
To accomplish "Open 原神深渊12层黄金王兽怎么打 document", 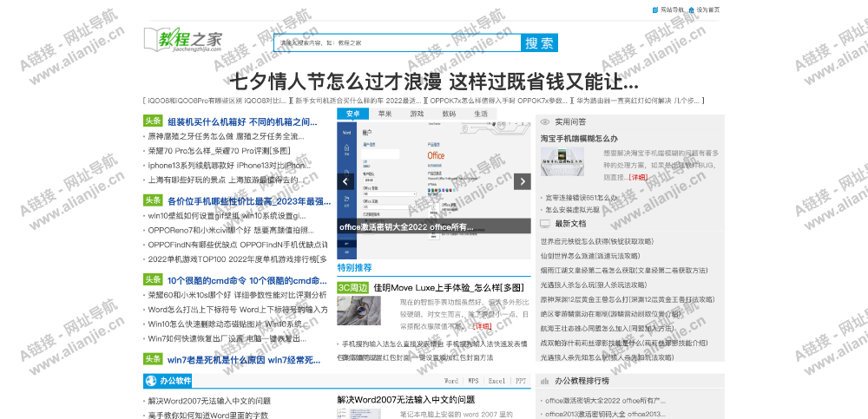I will 628,299.
